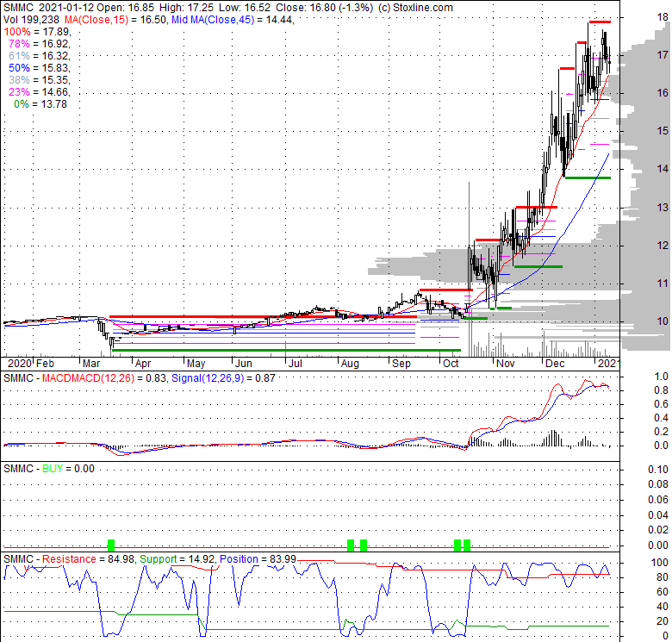Click the '100% = 17.89' Fibonacci level
This screenshot has height=642, width=672.
click(37, 32)
